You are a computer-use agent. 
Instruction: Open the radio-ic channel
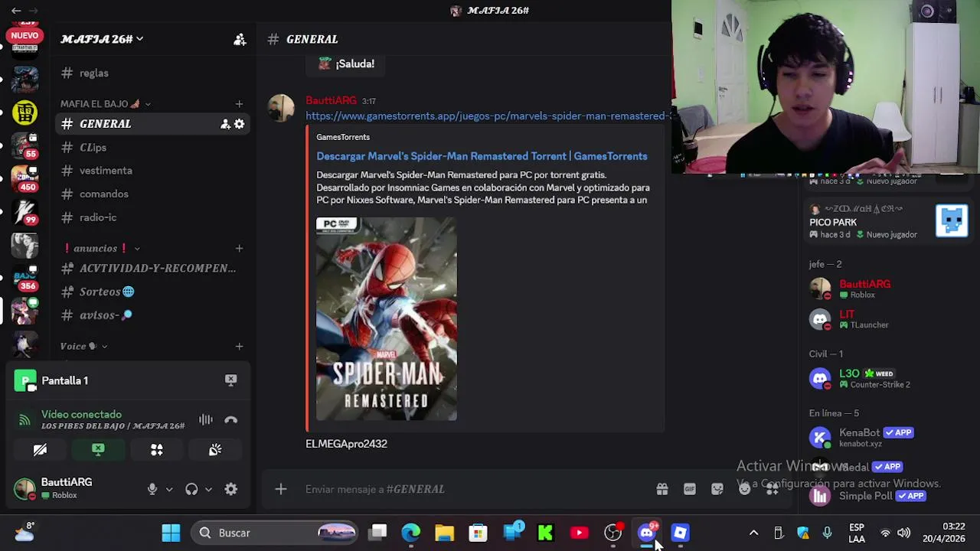point(152,217)
